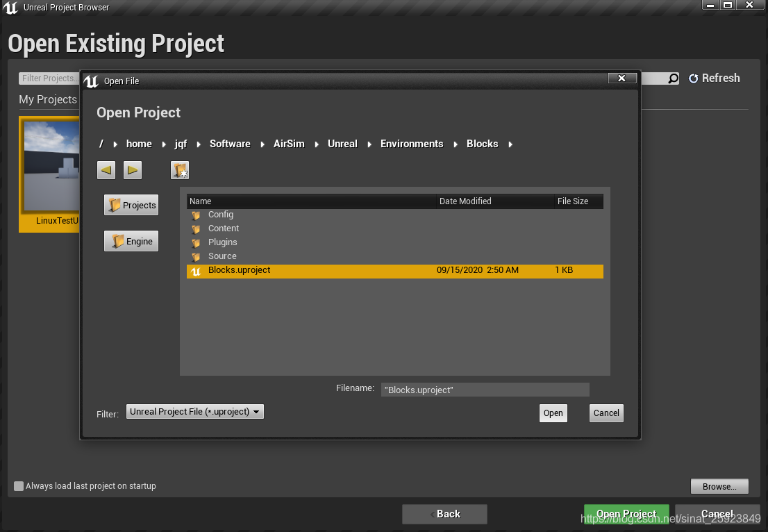Click Unreal icon beside Blocks.uproject

[x=196, y=272]
